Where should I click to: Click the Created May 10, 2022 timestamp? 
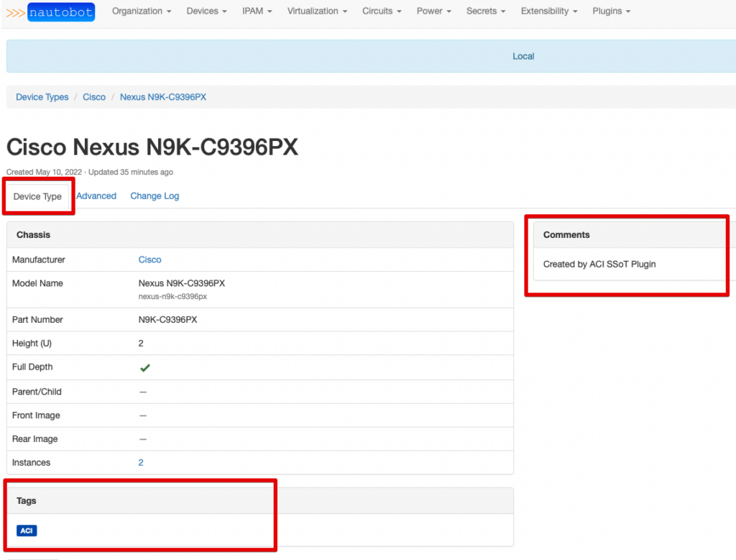(x=44, y=173)
